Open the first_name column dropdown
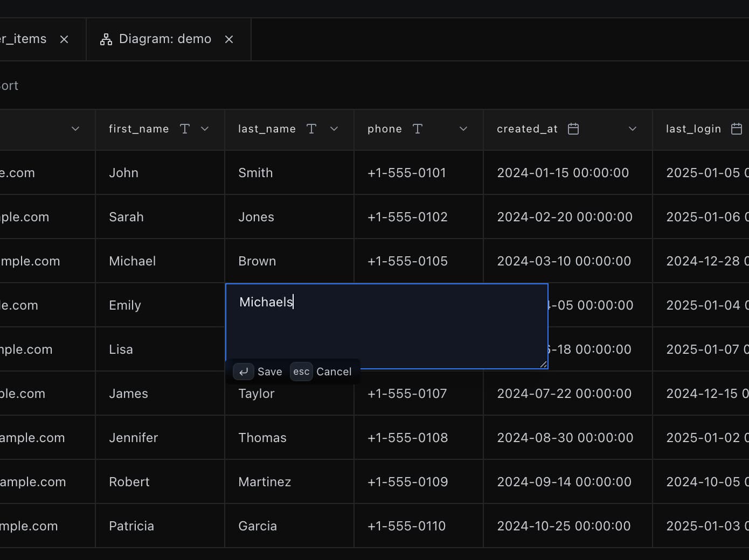The height and width of the screenshot is (560, 749). pyautogui.click(x=205, y=129)
